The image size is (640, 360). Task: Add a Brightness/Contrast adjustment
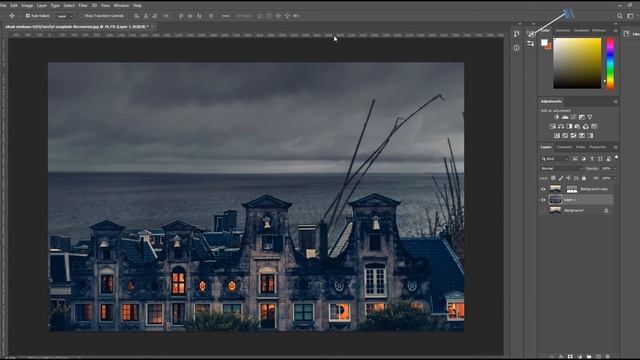[x=557, y=117]
